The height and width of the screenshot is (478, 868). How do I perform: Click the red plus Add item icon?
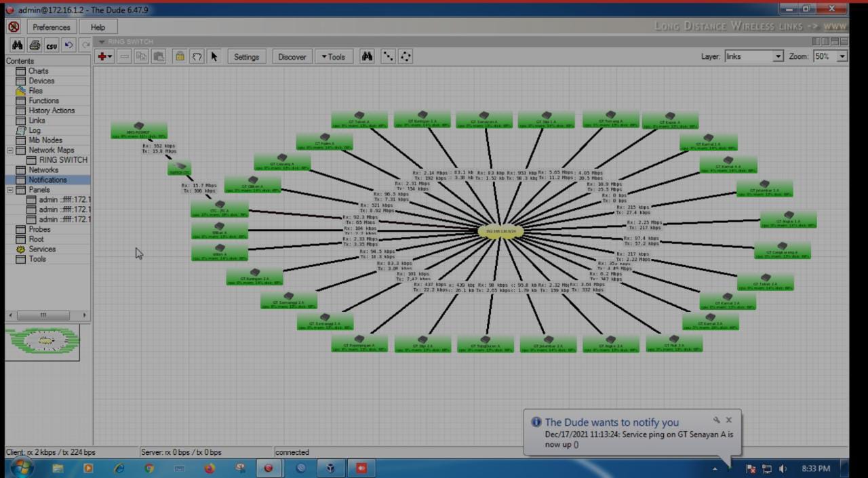102,57
